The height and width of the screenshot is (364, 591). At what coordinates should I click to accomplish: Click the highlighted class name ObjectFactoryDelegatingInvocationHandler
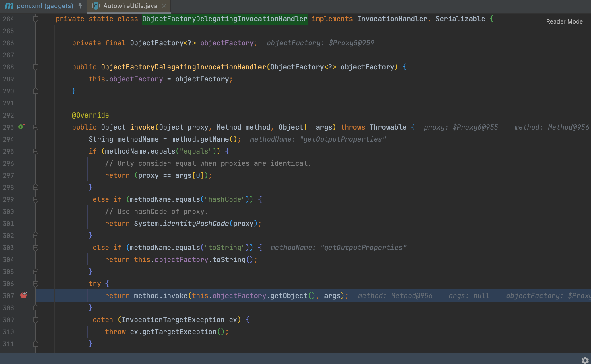point(225,19)
